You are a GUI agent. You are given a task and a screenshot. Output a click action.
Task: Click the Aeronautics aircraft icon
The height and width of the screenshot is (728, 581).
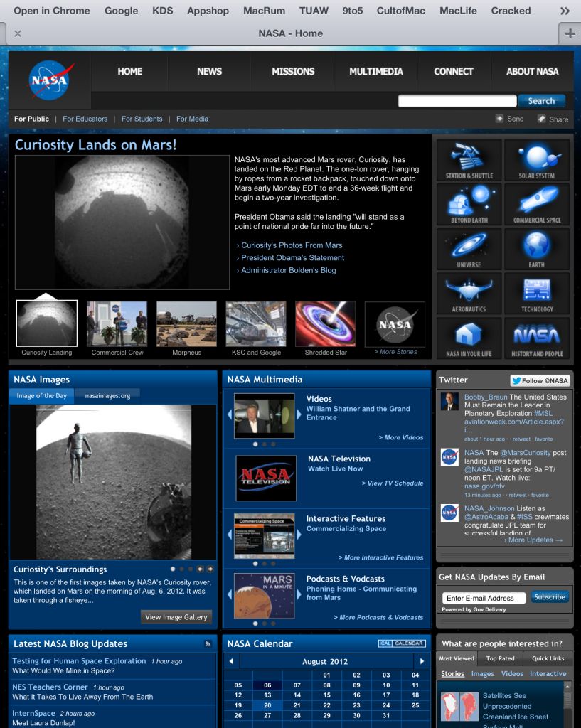click(469, 294)
